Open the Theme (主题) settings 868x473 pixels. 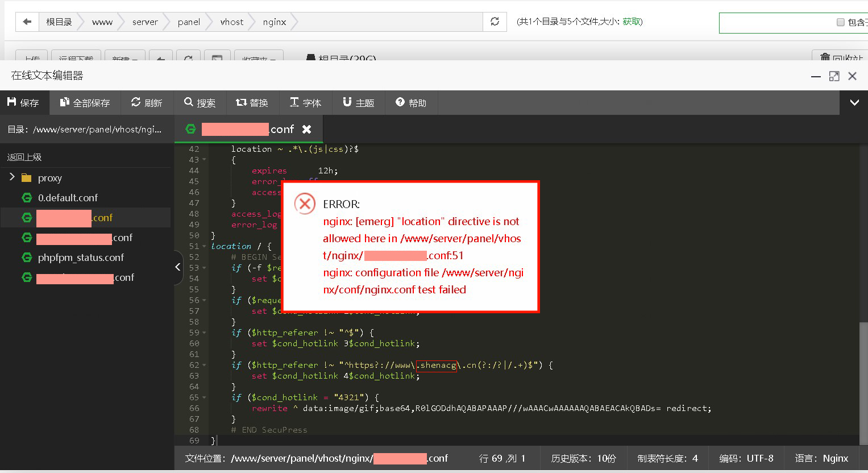click(x=359, y=102)
